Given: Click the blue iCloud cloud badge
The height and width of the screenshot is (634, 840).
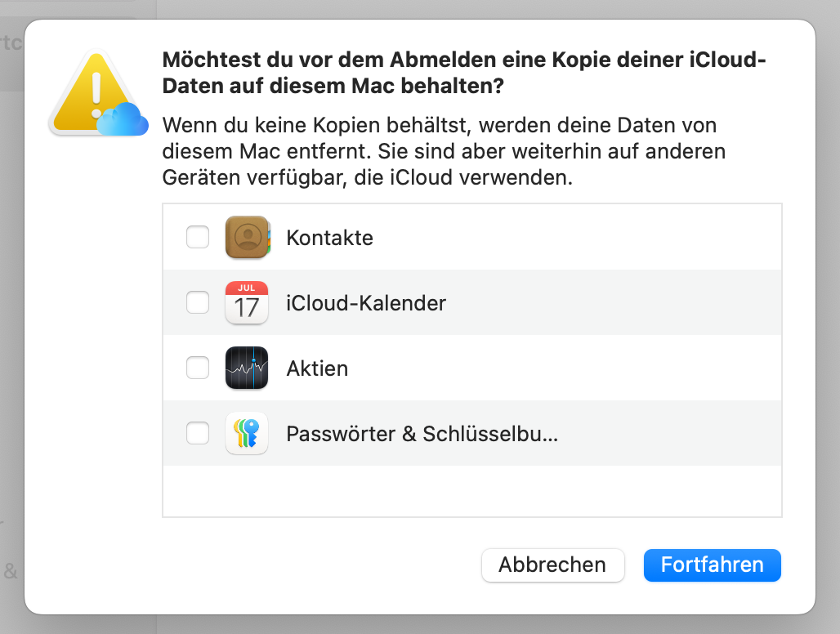Looking at the screenshot, I should 123,119.
